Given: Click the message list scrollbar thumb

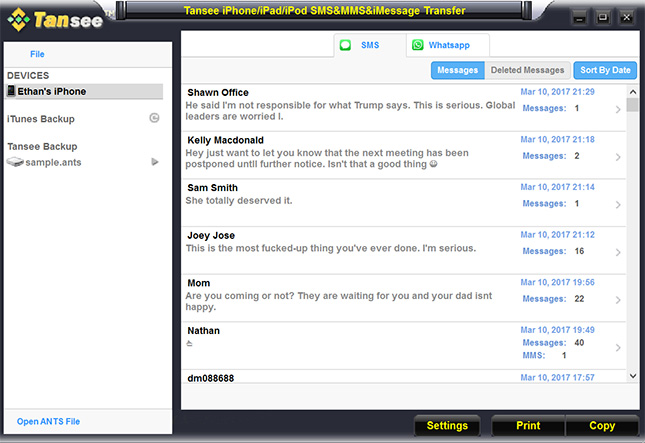Looking at the screenshot, I should coord(633,104).
